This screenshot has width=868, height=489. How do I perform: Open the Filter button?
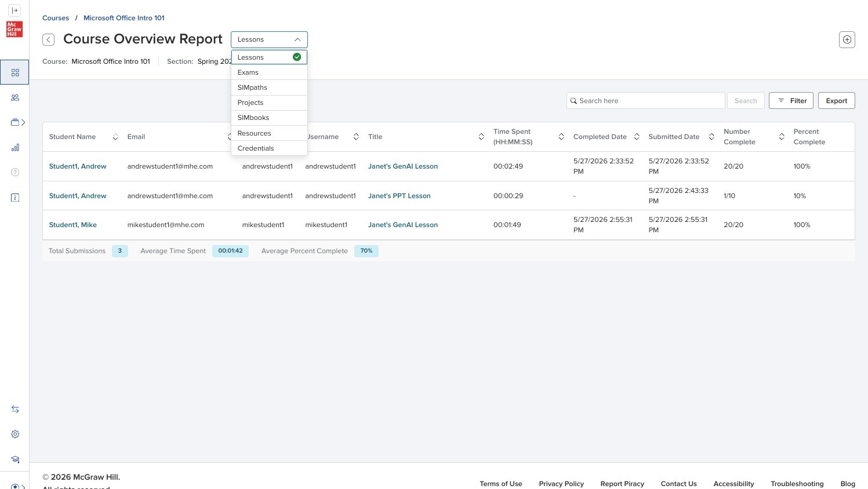coord(791,101)
